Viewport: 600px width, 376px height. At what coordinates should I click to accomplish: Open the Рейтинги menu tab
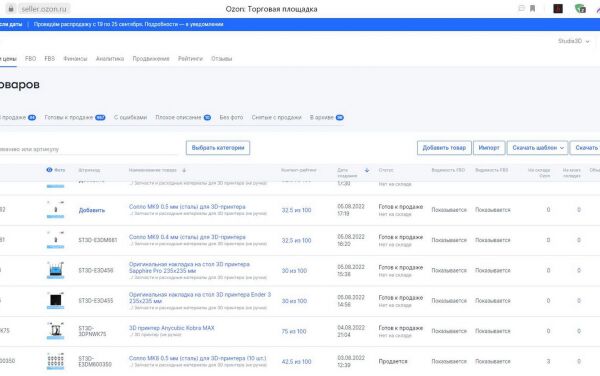pos(190,59)
